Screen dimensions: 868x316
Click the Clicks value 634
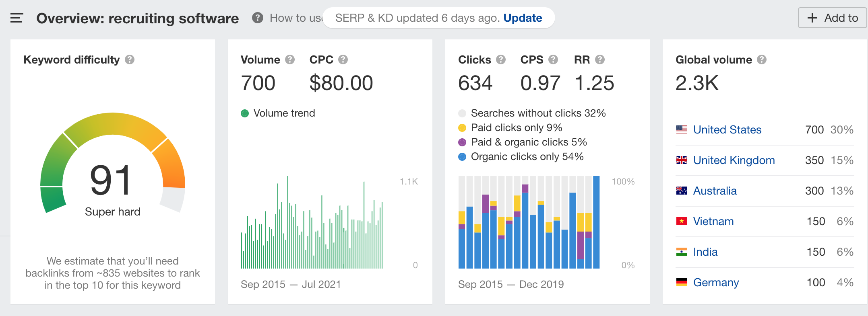475,83
